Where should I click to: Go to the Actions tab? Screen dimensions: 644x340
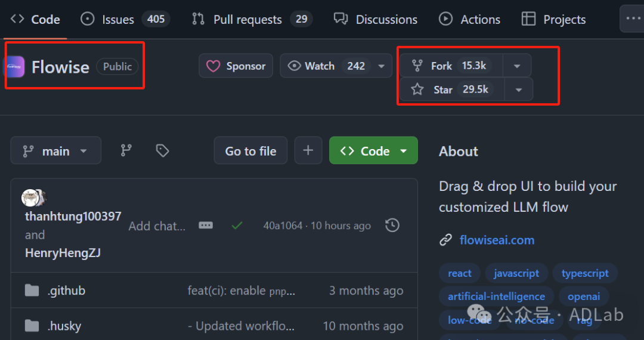click(469, 19)
